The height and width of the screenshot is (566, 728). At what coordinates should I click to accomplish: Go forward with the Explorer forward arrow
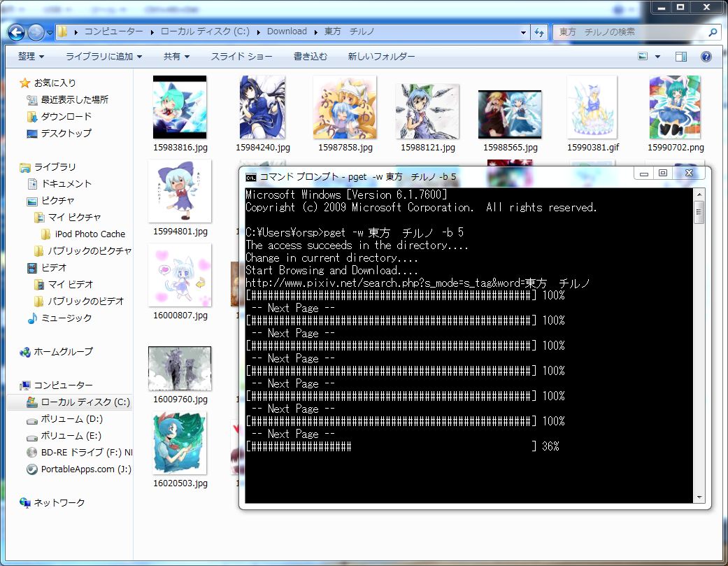coord(36,32)
